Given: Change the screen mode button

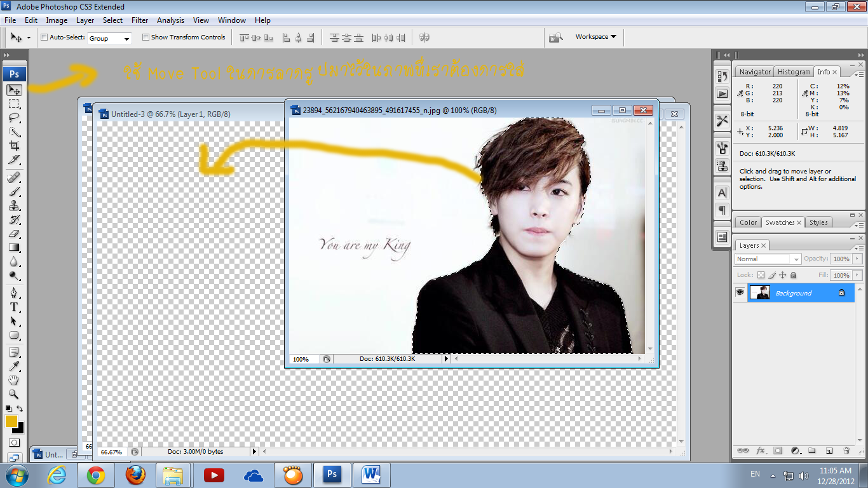Looking at the screenshot, I should point(14,457).
